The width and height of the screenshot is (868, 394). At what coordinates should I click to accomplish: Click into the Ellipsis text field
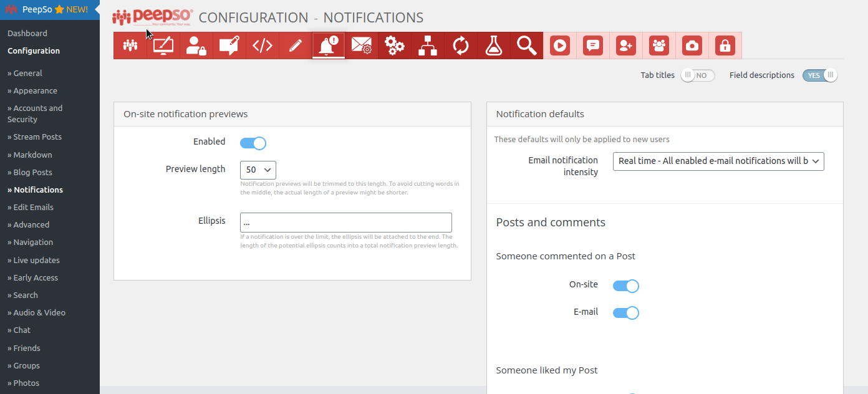click(x=346, y=223)
